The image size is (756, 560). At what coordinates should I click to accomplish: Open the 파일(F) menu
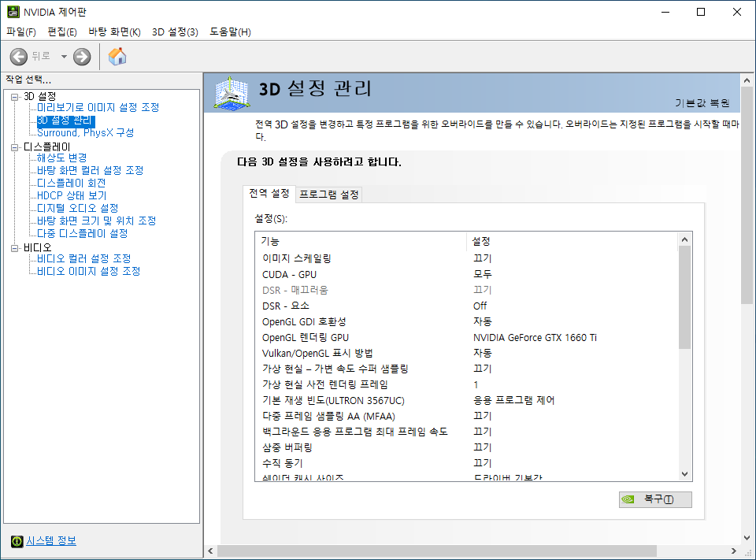(21, 32)
